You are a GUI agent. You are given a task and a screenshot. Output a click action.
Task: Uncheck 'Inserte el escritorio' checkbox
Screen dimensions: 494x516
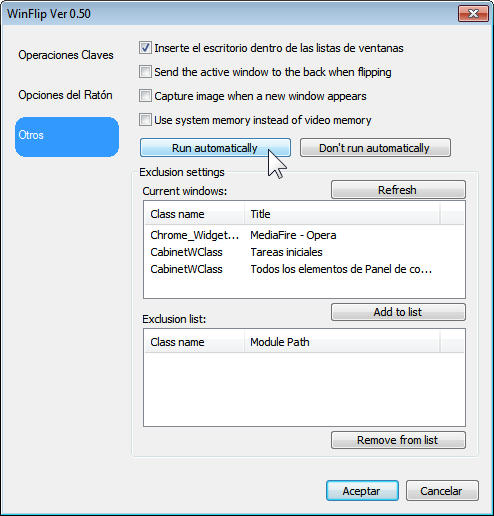[x=145, y=48]
